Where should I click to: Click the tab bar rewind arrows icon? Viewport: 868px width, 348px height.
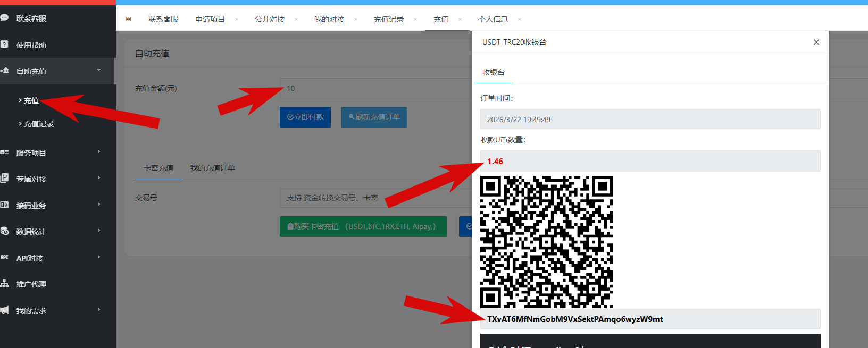coord(128,19)
